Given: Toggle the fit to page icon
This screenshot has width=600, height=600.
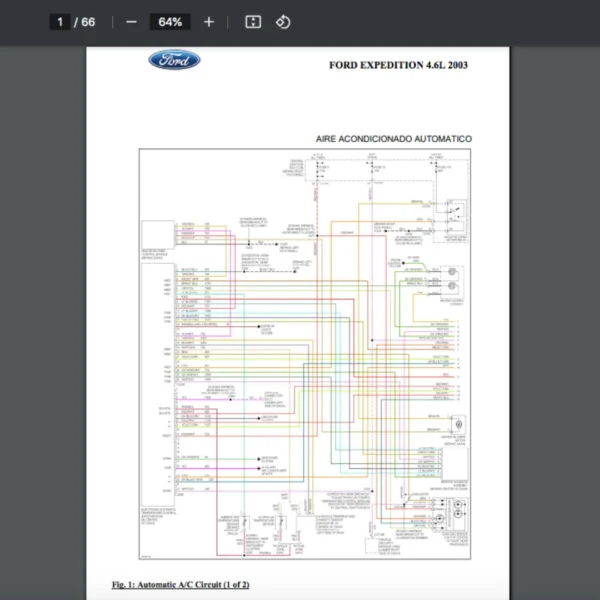Looking at the screenshot, I should (253, 22).
